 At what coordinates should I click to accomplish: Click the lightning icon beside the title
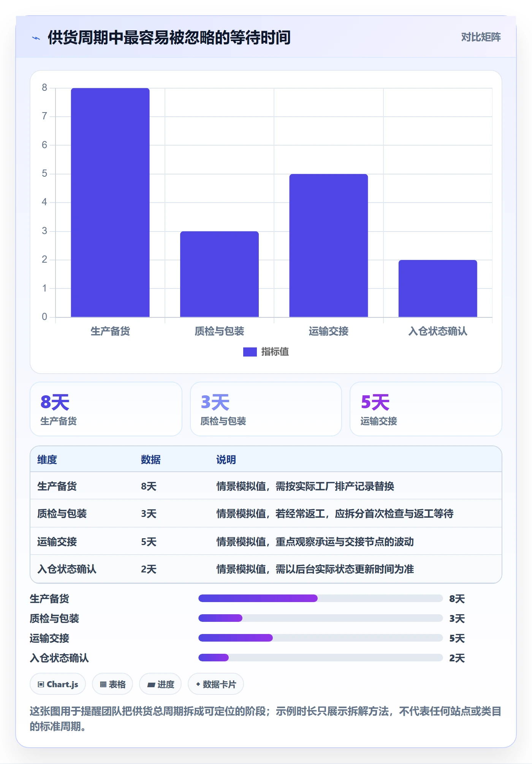click(x=36, y=38)
